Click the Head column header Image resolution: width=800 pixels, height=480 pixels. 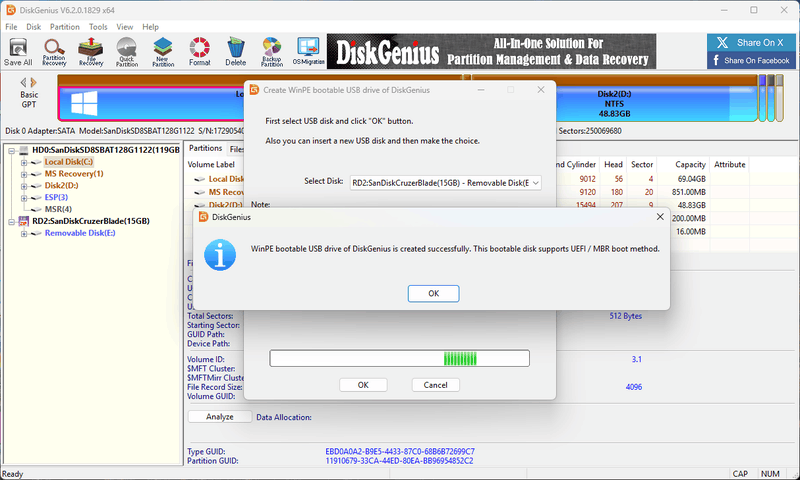click(613, 164)
